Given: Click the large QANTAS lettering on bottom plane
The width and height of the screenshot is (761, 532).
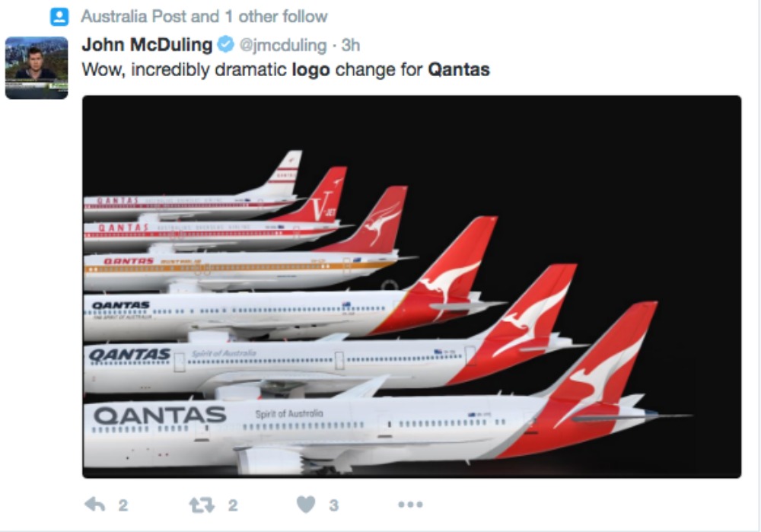Looking at the screenshot, I should pyautogui.click(x=160, y=416).
